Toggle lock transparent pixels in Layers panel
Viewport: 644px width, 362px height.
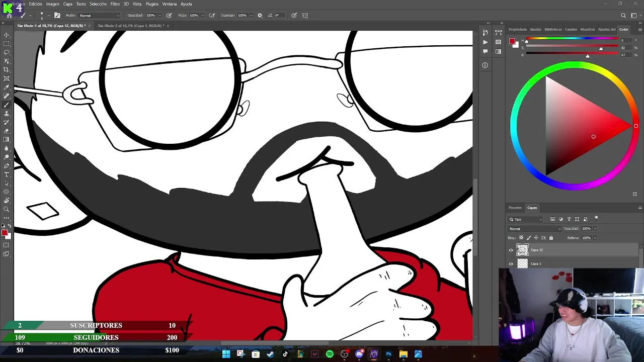[521, 238]
